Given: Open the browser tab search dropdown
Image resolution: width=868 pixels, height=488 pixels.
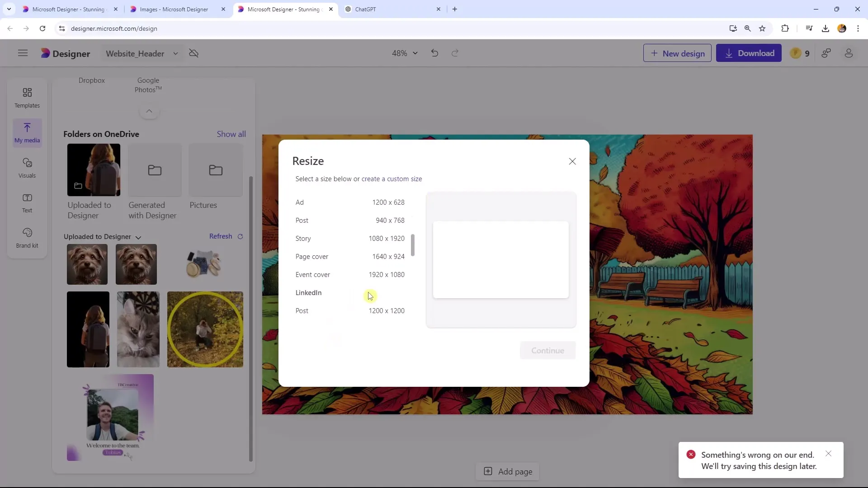Looking at the screenshot, I should (x=9, y=9).
